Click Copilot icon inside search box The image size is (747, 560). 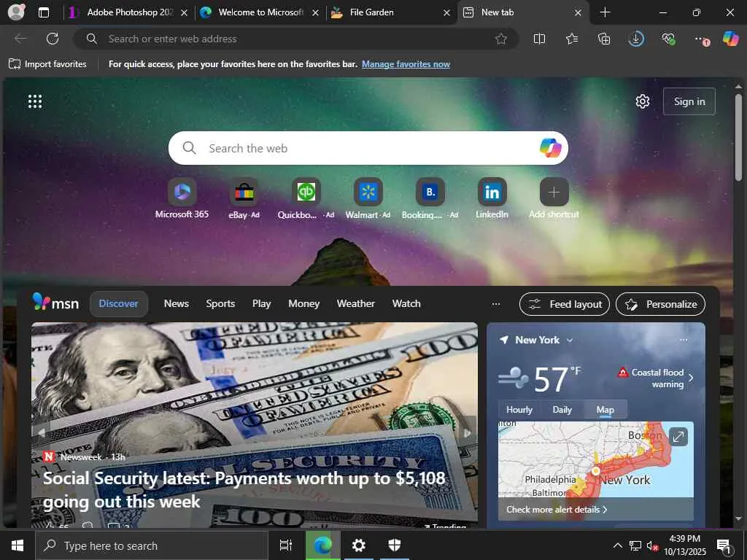tap(550, 148)
